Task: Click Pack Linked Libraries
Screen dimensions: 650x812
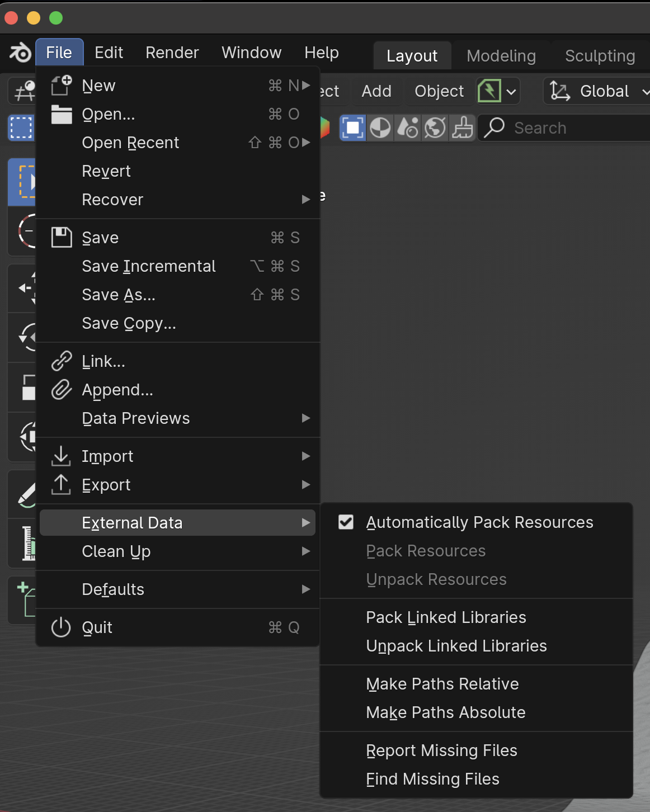Action: tap(477, 617)
